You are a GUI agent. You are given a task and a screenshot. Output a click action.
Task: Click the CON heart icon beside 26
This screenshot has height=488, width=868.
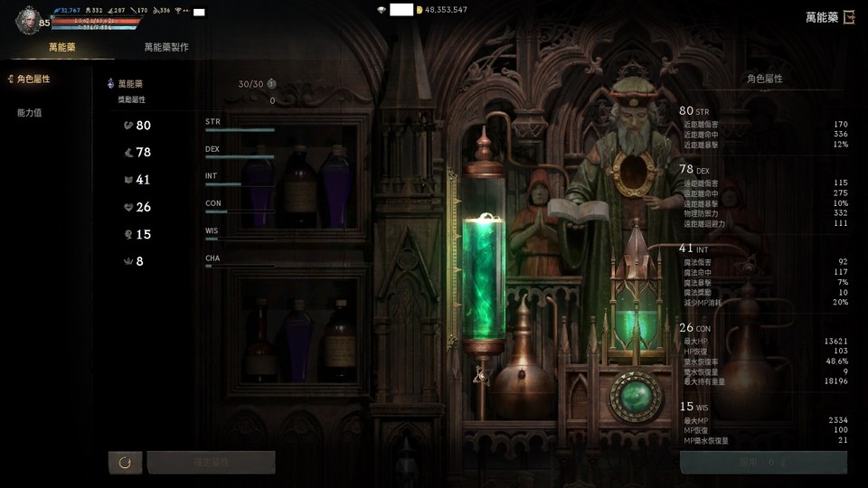[127, 207]
